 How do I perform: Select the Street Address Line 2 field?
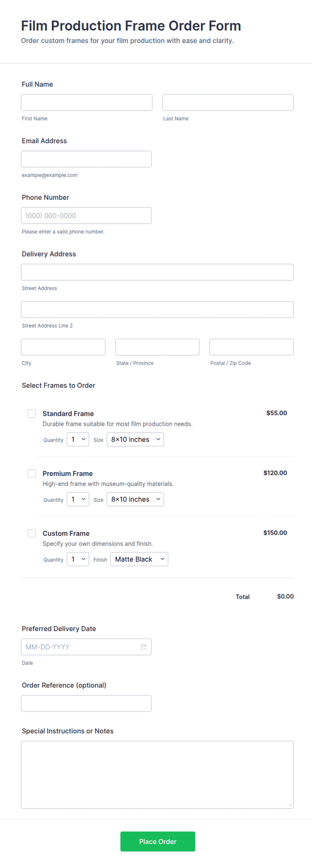[x=157, y=310]
